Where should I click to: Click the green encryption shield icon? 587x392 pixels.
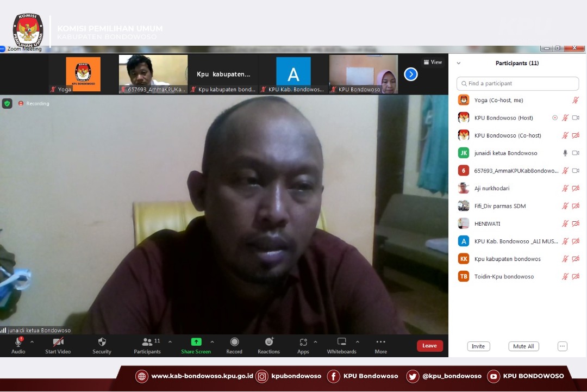tap(7, 103)
